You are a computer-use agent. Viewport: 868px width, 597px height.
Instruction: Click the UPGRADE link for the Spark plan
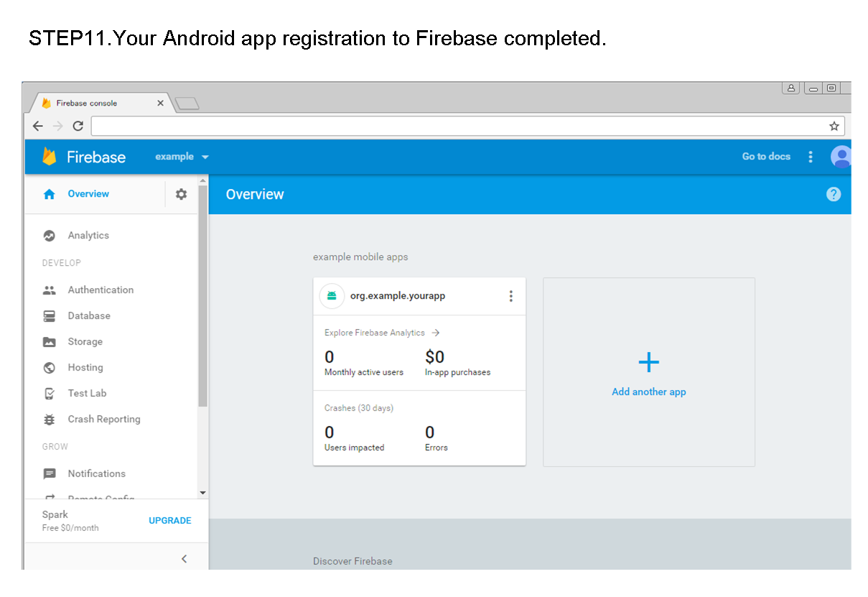coord(170,520)
